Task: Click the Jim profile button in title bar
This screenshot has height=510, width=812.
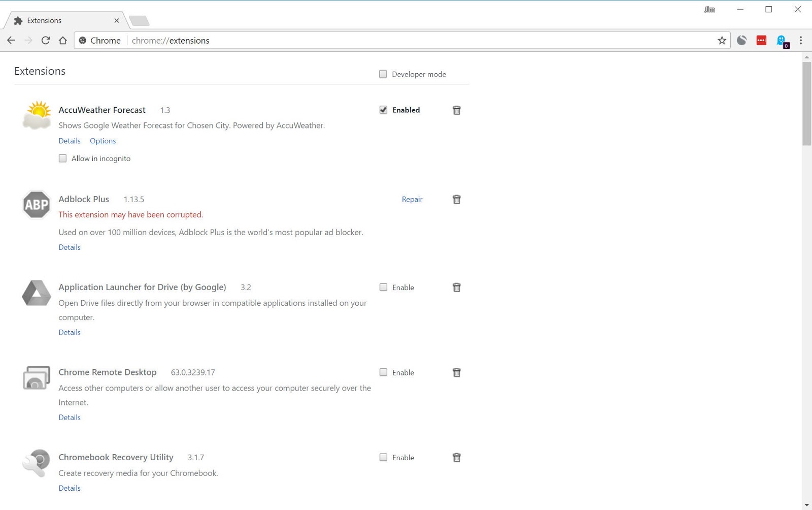Action: pos(709,10)
